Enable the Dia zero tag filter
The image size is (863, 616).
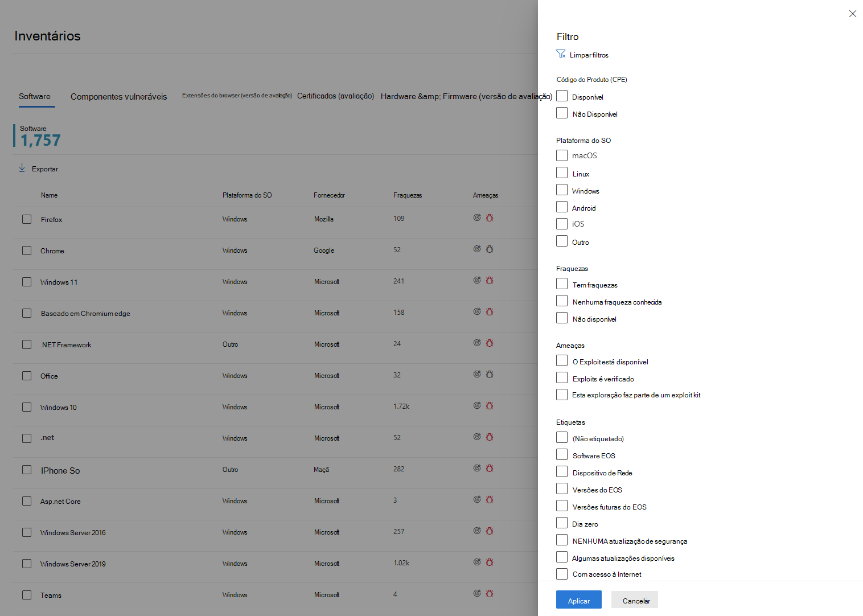(562, 523)
